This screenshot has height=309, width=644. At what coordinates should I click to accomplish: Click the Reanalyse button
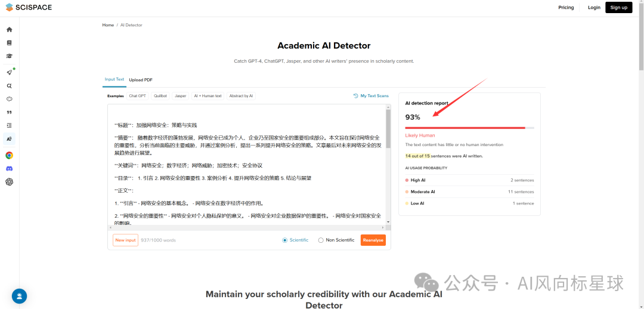tap(373, 240)
